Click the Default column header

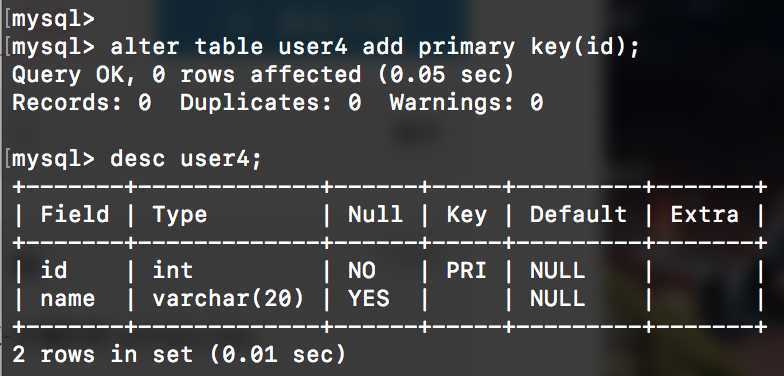coord(578,214)
